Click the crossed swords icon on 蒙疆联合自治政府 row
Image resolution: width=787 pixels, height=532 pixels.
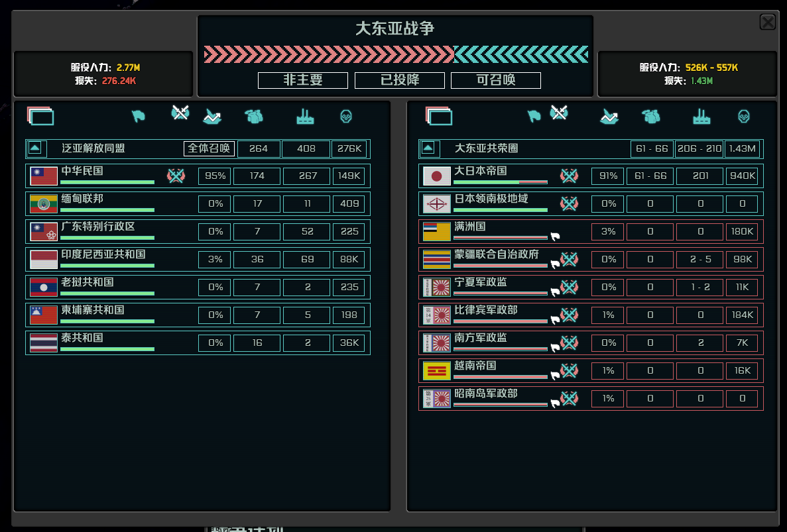[569, 259]
